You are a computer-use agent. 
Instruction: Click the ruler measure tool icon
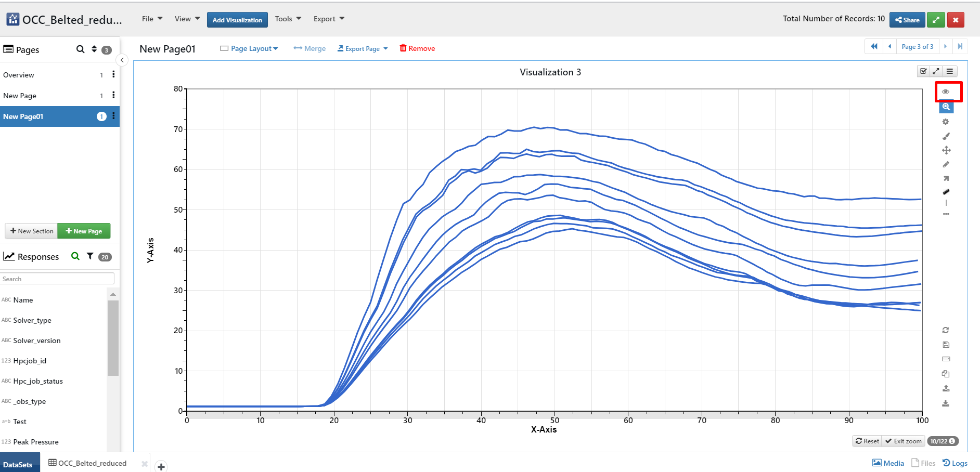946,192
